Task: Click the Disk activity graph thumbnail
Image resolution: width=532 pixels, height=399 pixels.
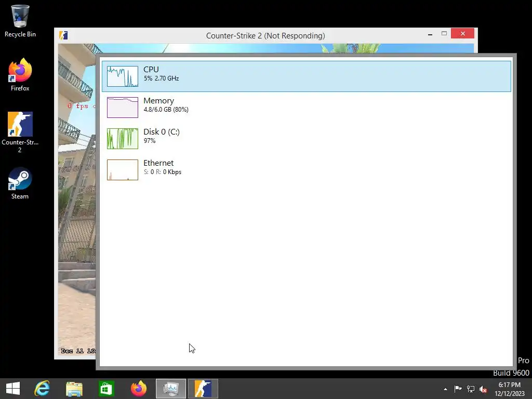Action: tap(123, 139)
